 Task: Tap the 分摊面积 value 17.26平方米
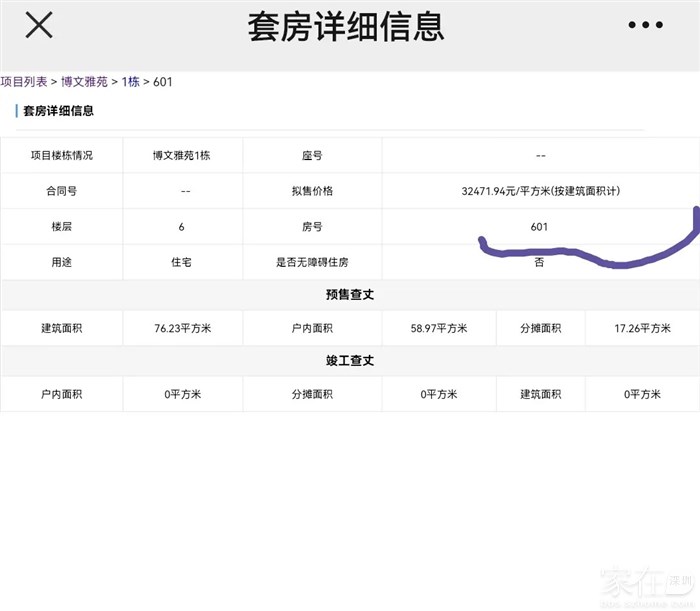642,329
